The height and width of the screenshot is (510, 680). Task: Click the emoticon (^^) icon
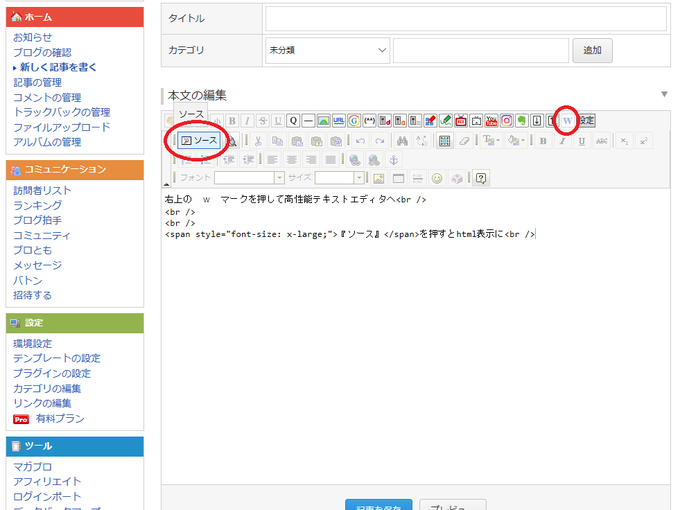coord(369,121)
